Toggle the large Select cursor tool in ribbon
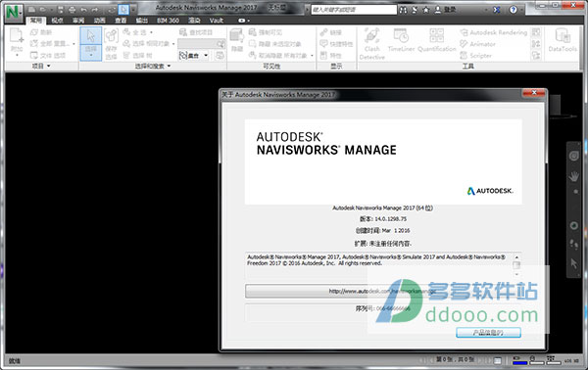The width and height of the screenshot is (588, 370). [91, 43]
